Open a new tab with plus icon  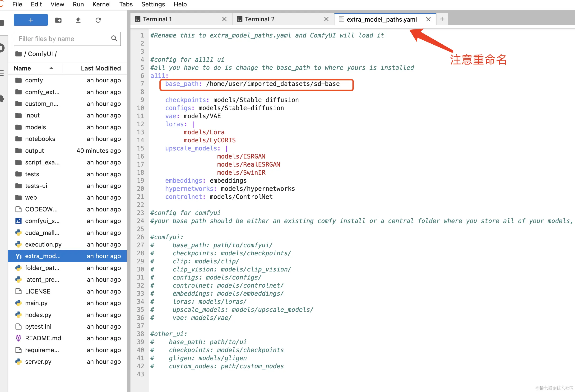(x=442, y=19)
